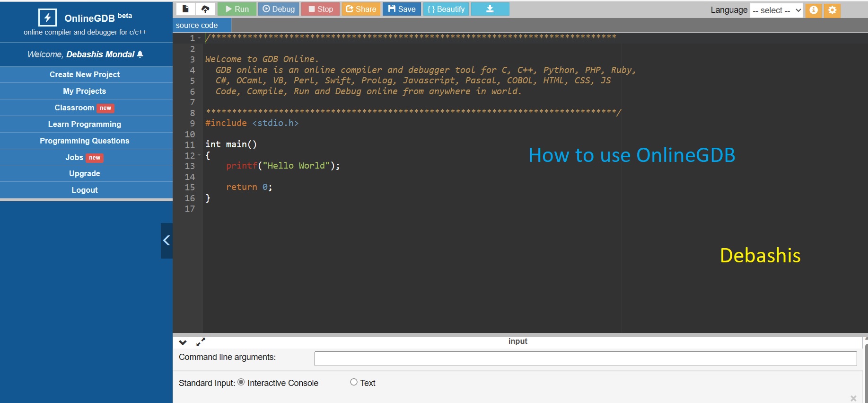The height and width of the screenshot is (403, 868).
Task: Collapse the input panel using the chevron
Action: pos(183,342)
